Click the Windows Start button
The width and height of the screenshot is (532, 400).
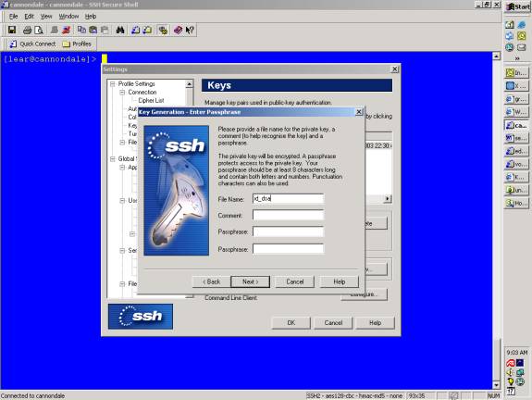(518, 6)
